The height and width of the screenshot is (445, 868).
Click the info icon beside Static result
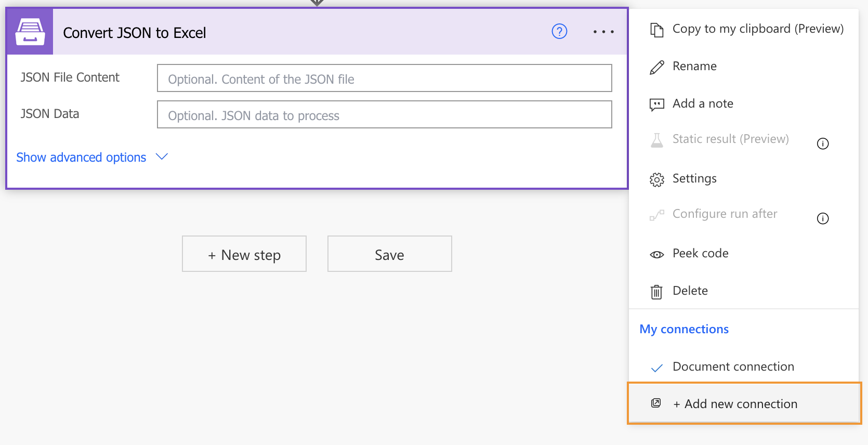click(823, 143)
